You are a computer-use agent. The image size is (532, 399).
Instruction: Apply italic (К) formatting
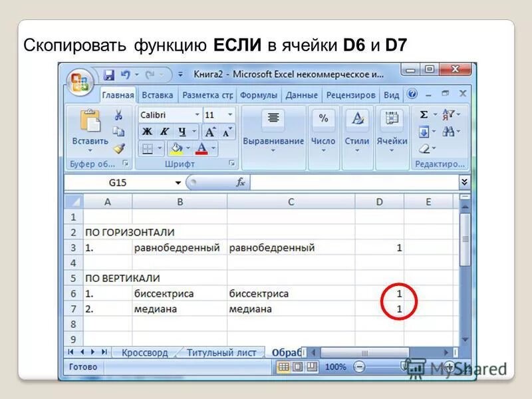pos(164,132)
